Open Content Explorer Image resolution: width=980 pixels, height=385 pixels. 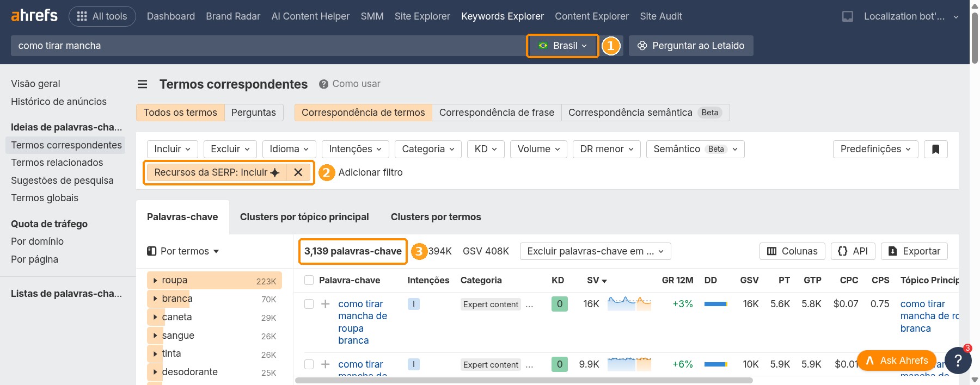pyautogui.click(x=592, y=16)
